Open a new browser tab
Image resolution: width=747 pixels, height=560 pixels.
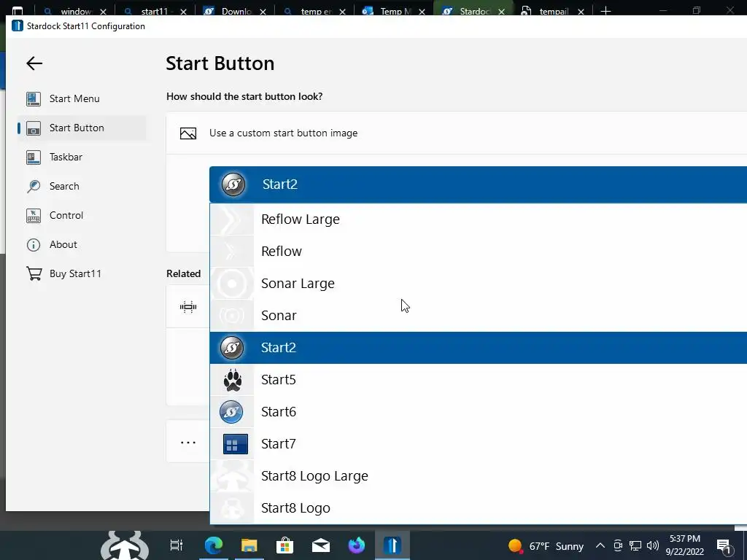tap(605, 10)
